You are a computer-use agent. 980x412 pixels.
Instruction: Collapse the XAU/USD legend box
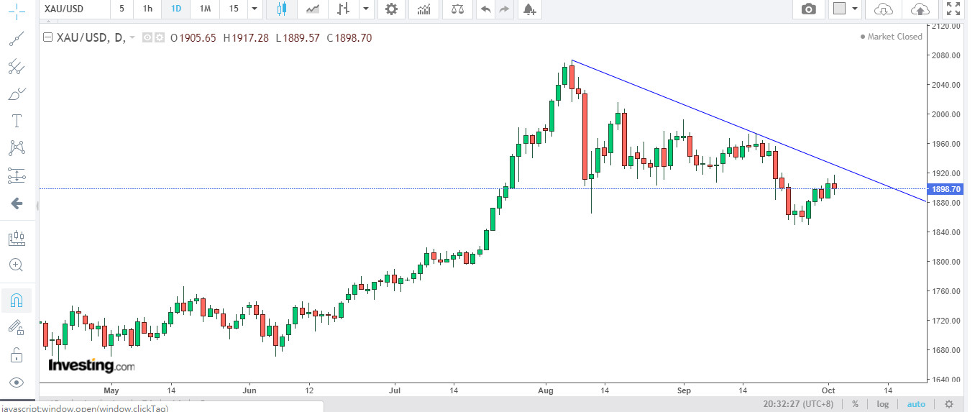click(x=48, y=37)
